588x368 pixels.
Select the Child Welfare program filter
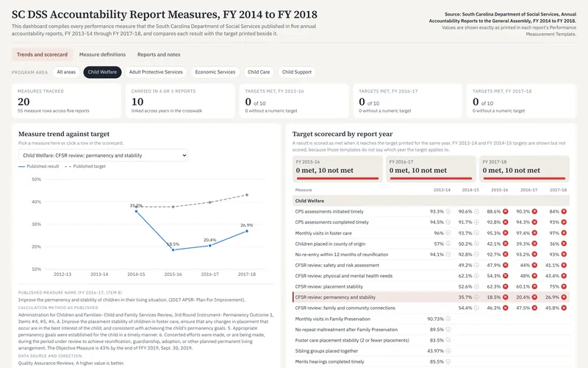pyautogui.click(x=102, y=72)
